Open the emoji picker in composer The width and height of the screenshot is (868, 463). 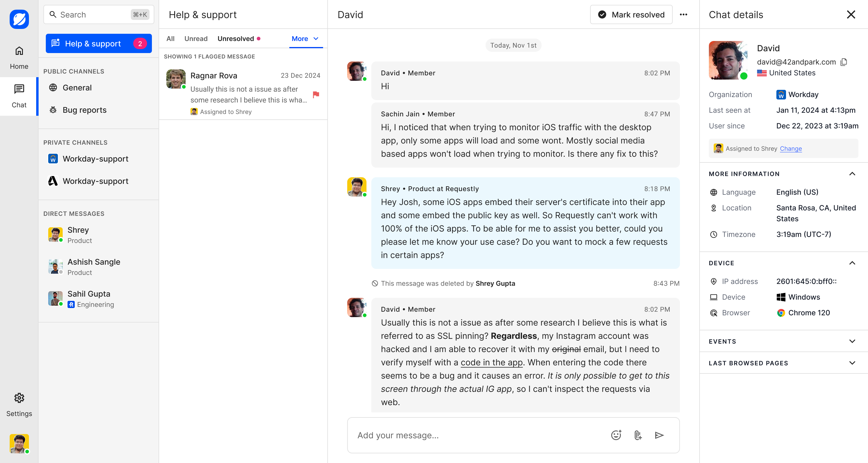[616, 435]
